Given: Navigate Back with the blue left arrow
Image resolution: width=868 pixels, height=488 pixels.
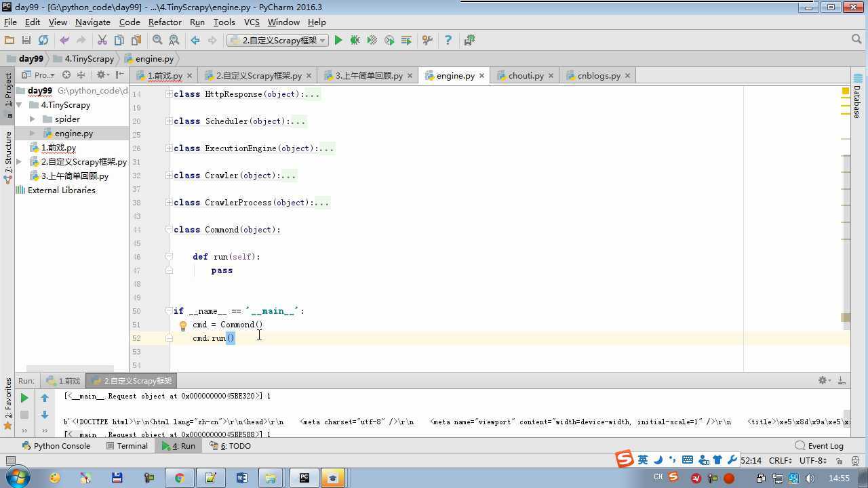Looking at the screenshot, I should (195, 41).
